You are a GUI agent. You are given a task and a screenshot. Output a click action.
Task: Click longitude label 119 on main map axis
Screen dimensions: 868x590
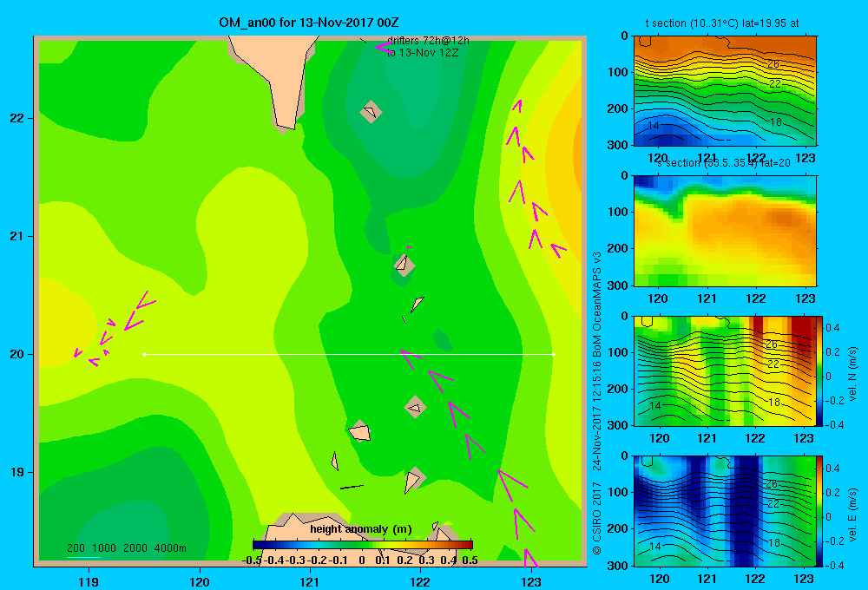tap(89, 581)
